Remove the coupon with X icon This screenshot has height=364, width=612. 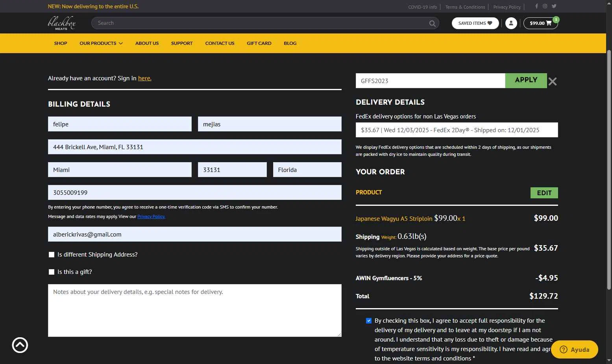click(x=553, y=81)
